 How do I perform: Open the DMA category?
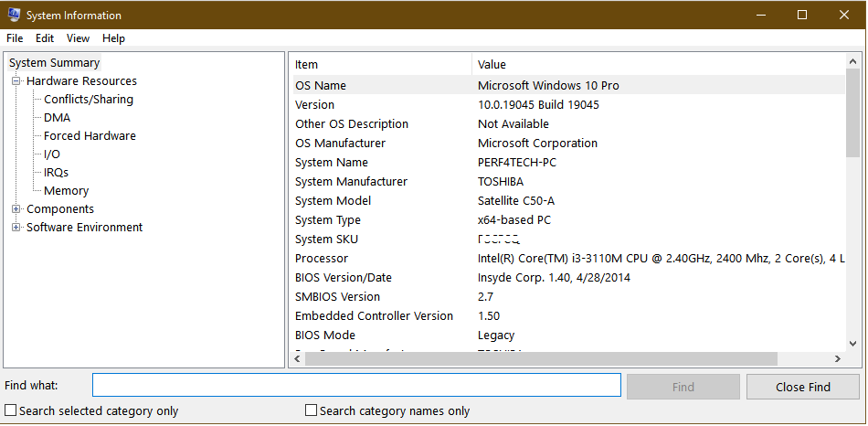(x=57, y=117)
